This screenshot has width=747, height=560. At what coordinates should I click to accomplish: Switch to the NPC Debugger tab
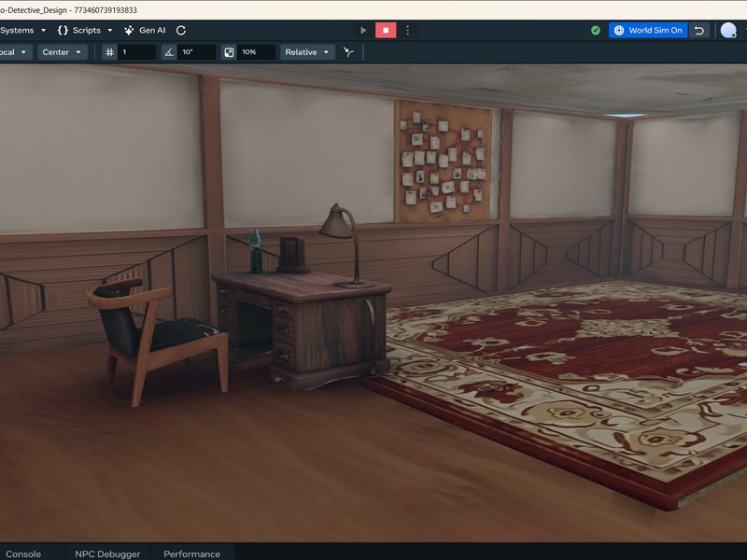(107, 553)
